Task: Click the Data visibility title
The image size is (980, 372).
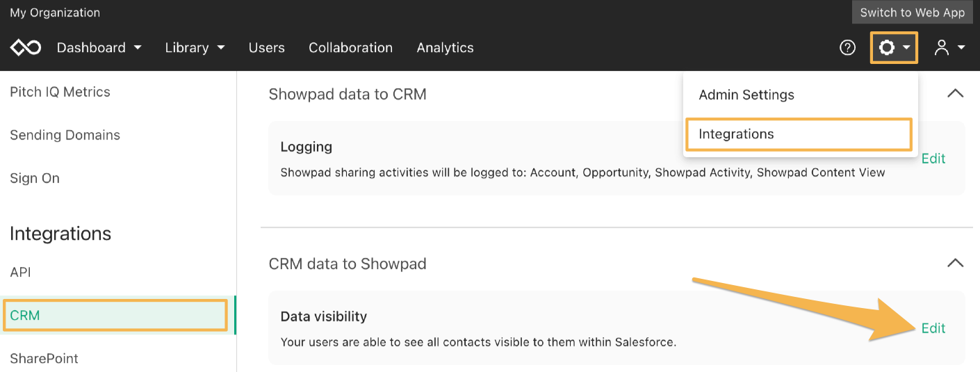Action: [324, 316]
